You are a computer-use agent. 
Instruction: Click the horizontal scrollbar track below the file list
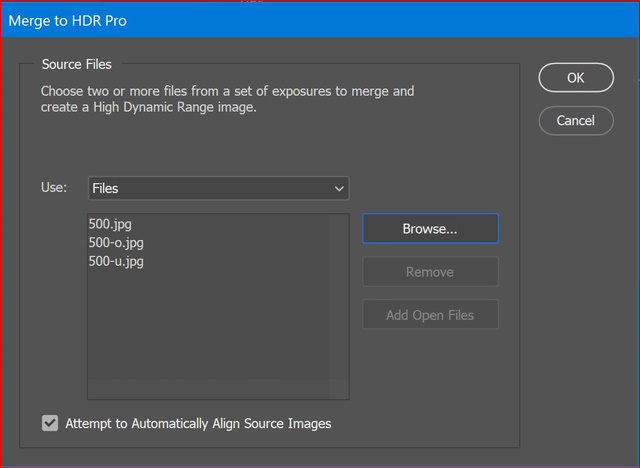point(209,389)
